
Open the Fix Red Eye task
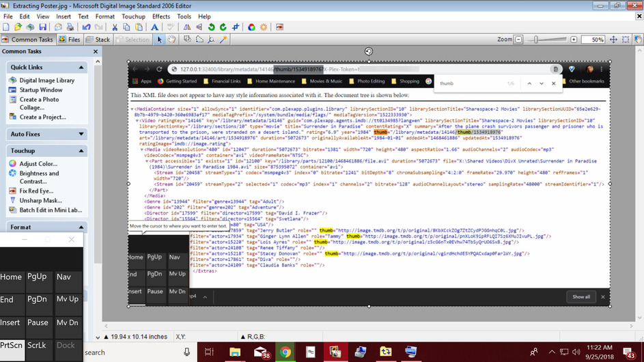pyautogui.click(x=36, y=191)
